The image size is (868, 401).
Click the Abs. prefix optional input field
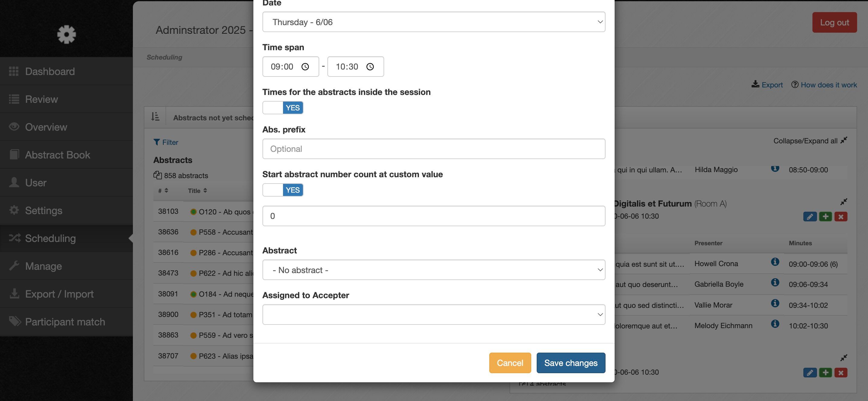433,149
